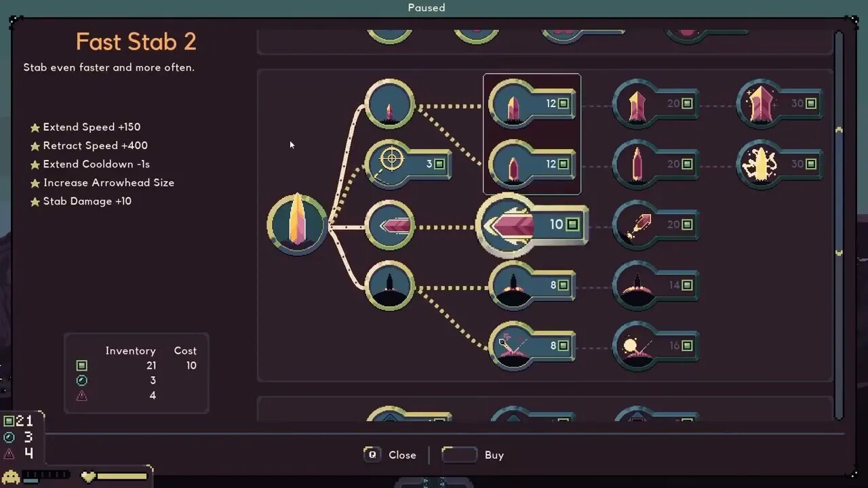The height and width of the screenshot is (488, 868).
Task: Click the pink triangle resource icon in inventory table
Action: pos(82,395)
